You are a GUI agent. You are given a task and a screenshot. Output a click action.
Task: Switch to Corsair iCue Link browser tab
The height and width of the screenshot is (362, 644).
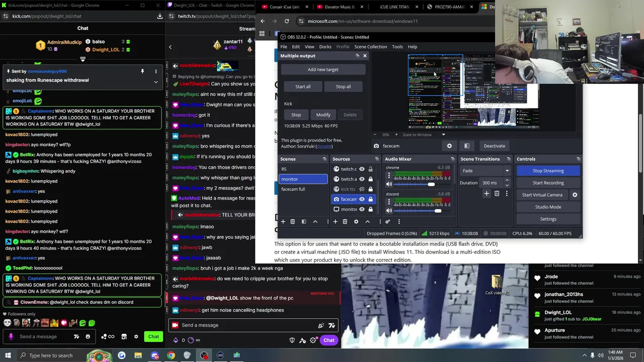coord(284,7)
